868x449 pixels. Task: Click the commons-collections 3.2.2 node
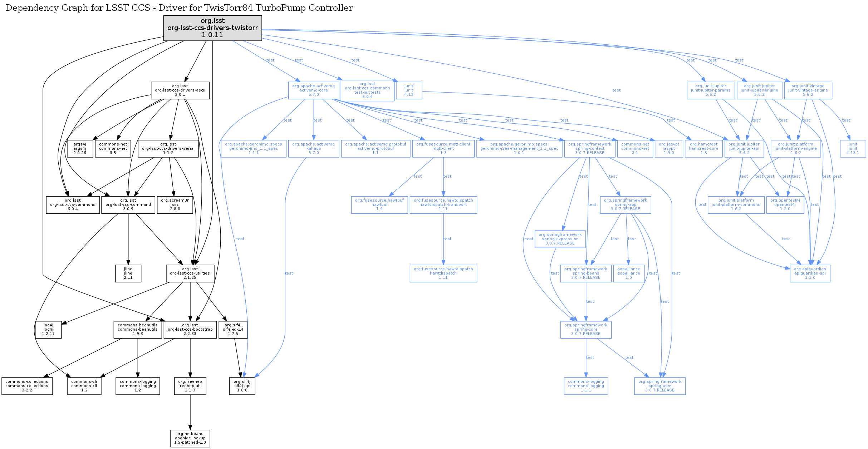tap(27, 386)
